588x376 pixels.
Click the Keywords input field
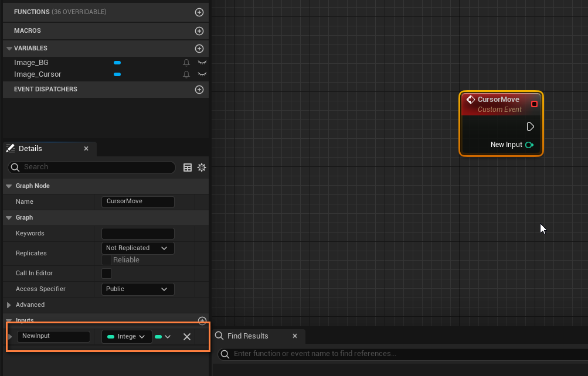[x=138, y=233]
